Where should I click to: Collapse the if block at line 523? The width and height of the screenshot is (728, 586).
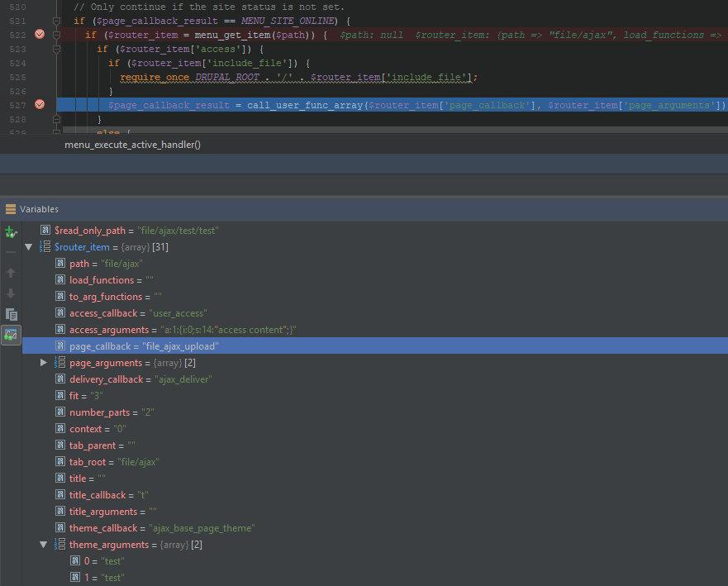click(x=56, y=49)
